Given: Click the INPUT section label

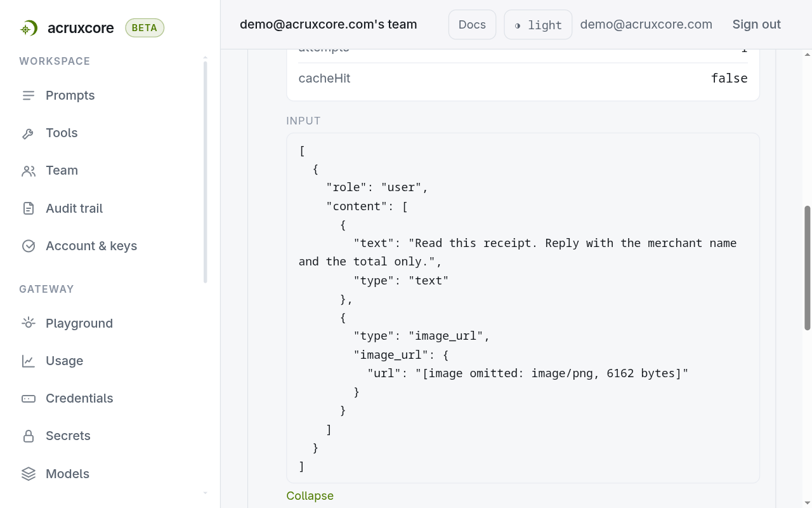Looking at the screenshot, I should [x=303, y=121].
